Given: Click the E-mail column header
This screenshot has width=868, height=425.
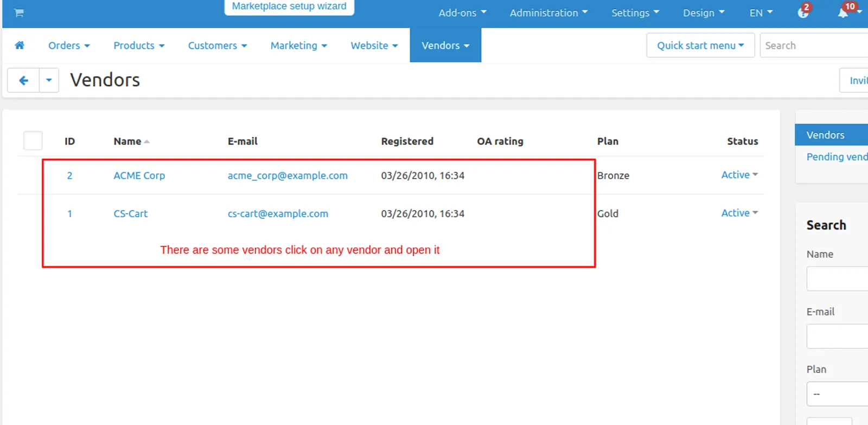Looking at the screenshot, I should coord(242,141).
